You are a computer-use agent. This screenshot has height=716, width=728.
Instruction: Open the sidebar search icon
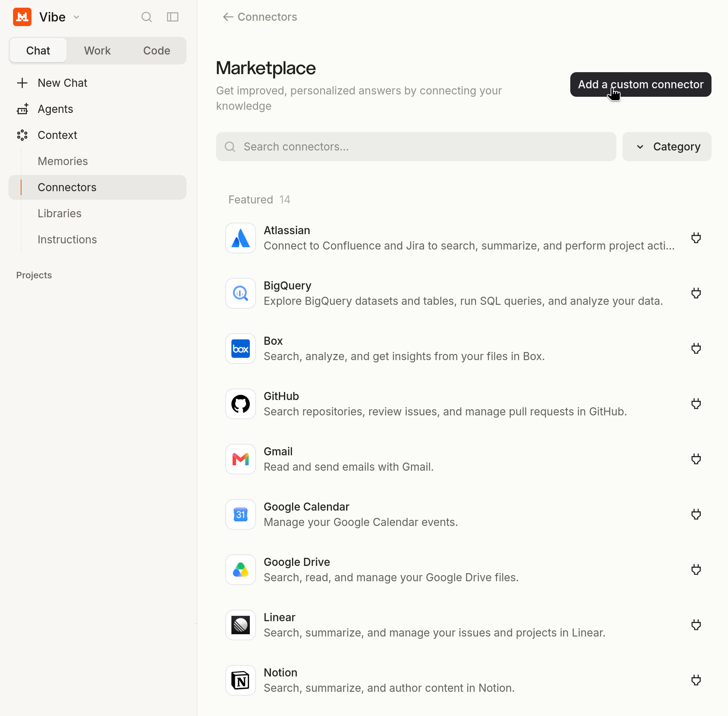point(147,17)
